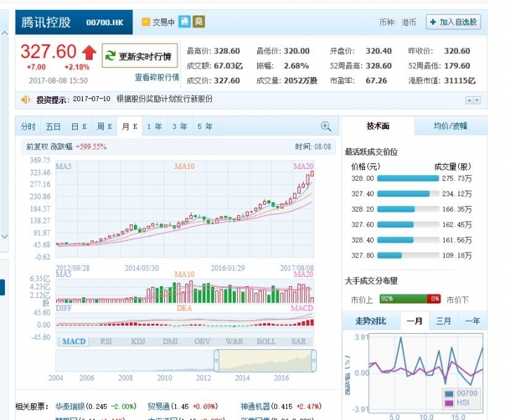The height and width of the screenshot is (420, 505).
Task: Click 00700 legend color swatch
Action: 449,394
